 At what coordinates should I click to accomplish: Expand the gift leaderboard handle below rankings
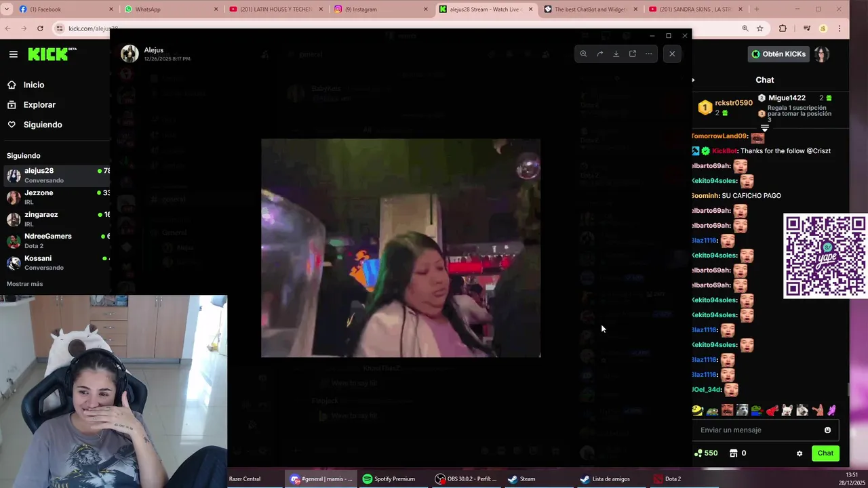tap(764, 127)
